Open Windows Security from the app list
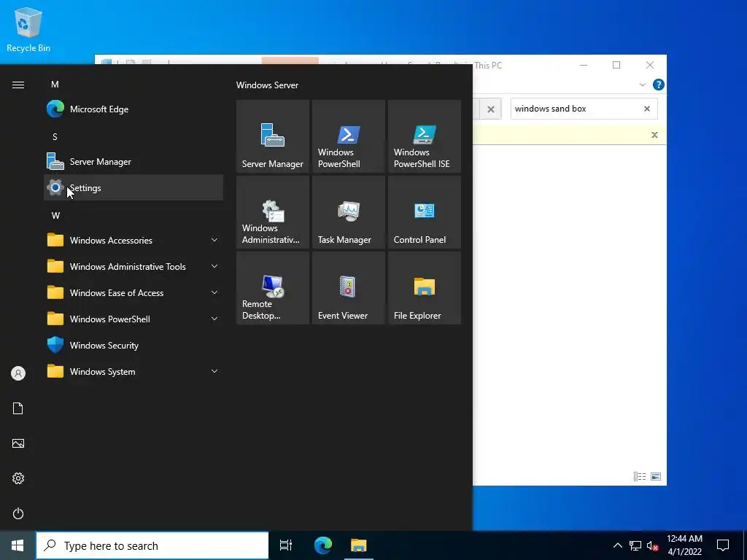Screen dimensions: 747x560 (133, 345)
